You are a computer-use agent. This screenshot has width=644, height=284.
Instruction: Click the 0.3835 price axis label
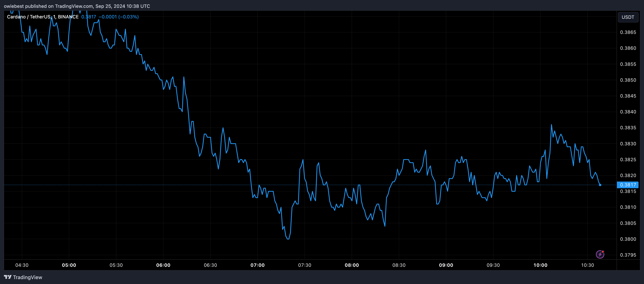[628, 128]
